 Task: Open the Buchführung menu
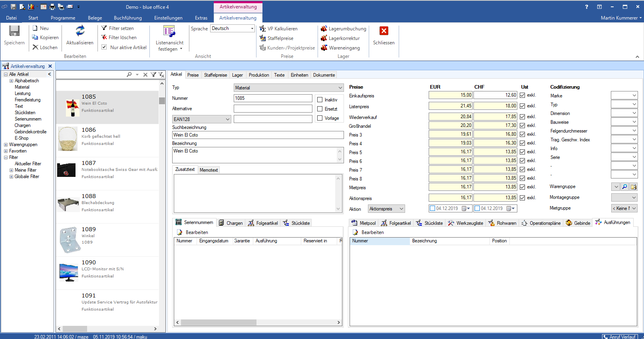pyautogui.click(x=127, y=18)
